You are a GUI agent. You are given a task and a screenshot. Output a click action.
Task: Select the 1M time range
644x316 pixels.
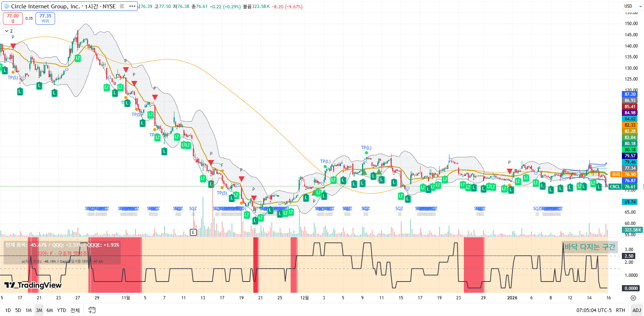pos(29,310)
